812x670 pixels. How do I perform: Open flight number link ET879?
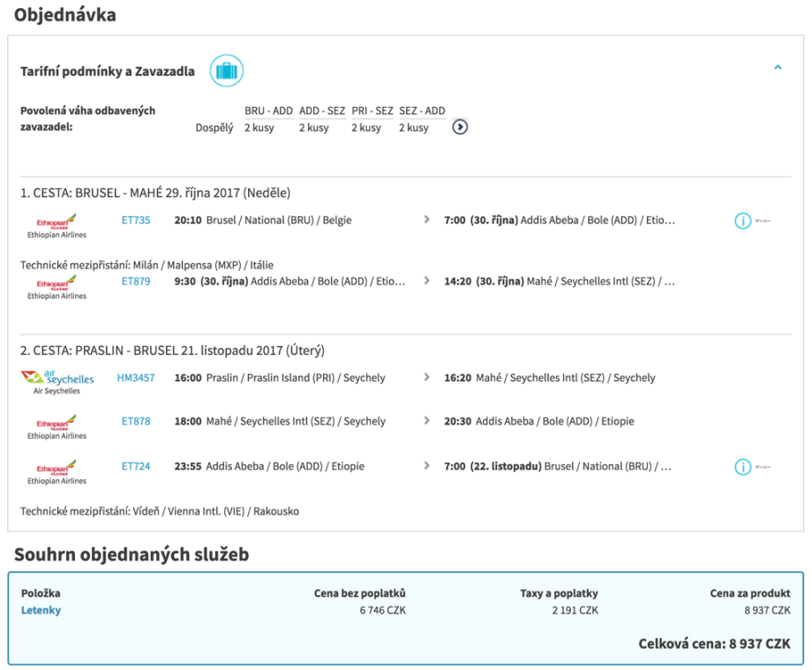(x=136, y=282)
